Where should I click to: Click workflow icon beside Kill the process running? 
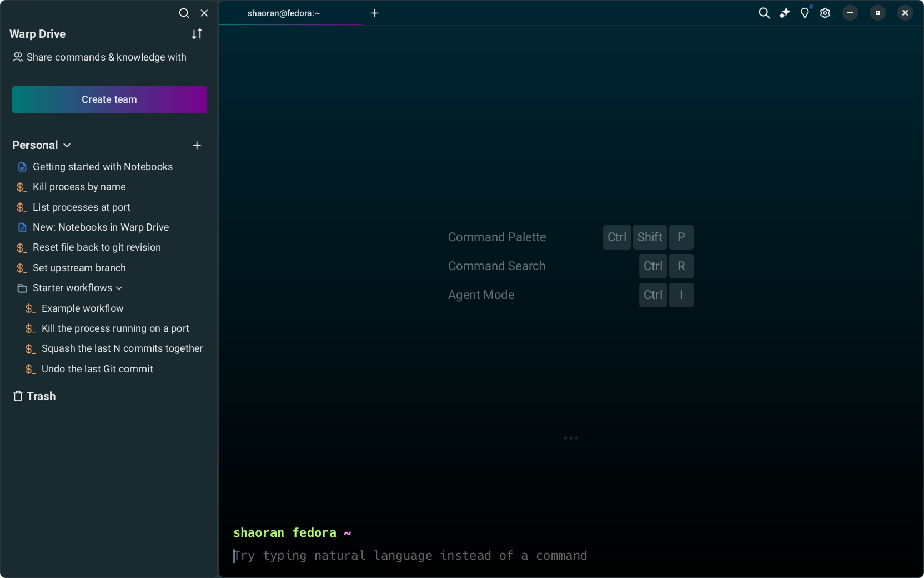[x=31, y=329]
